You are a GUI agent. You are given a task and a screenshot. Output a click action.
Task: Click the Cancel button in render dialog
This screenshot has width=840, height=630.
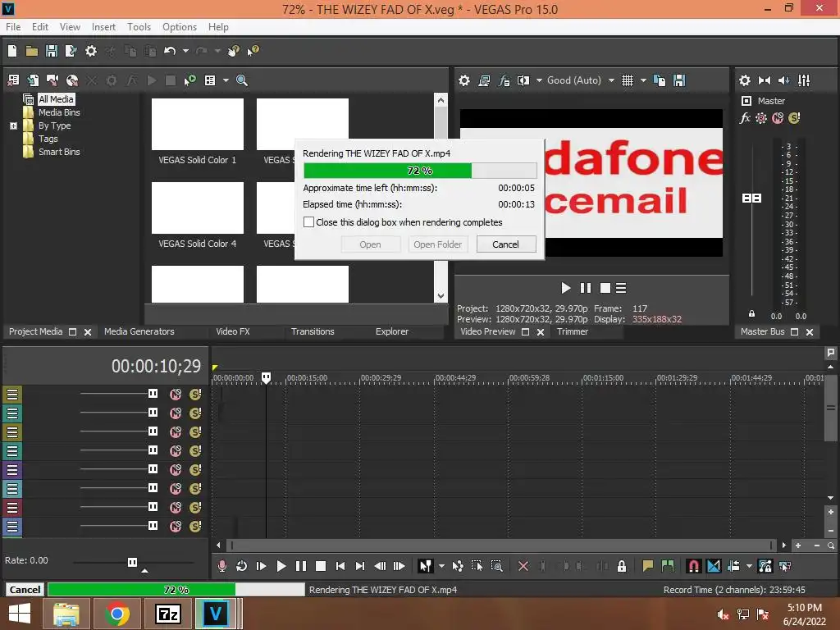tap(505, 244)
